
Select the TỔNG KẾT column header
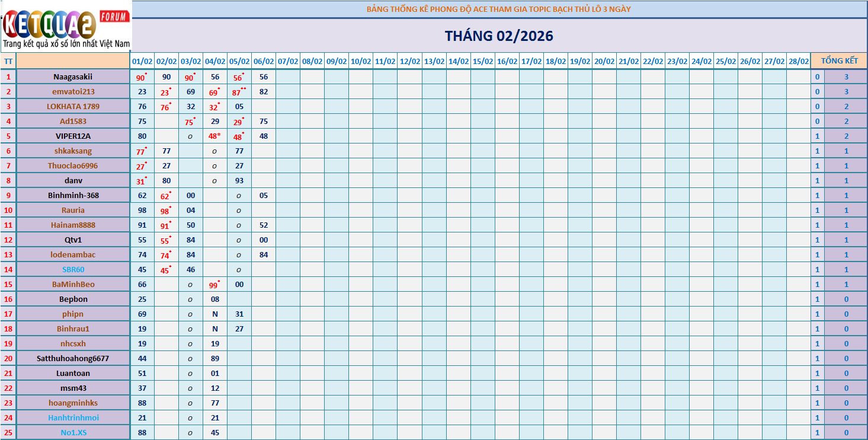click(839, 61)
